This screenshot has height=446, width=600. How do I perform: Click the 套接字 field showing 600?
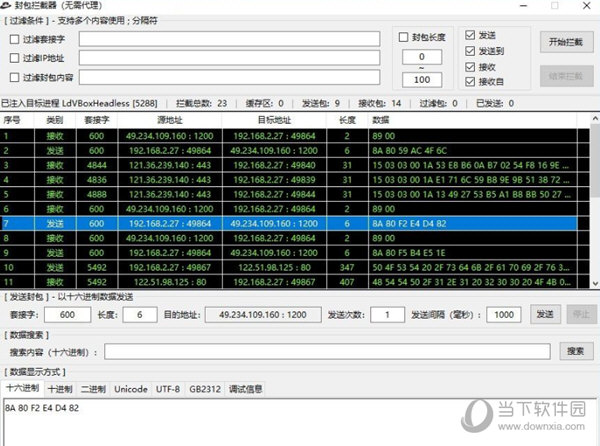(x=67, y=314)
